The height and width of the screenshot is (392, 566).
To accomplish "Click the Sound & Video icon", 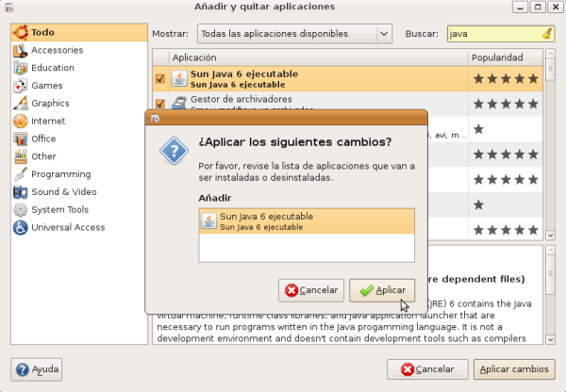I will tap(20, 192).
